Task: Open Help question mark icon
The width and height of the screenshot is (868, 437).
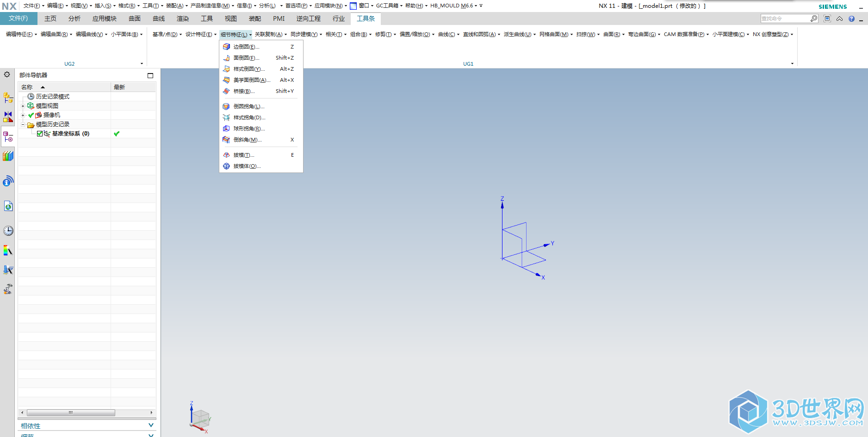Action: pos(851,19)
